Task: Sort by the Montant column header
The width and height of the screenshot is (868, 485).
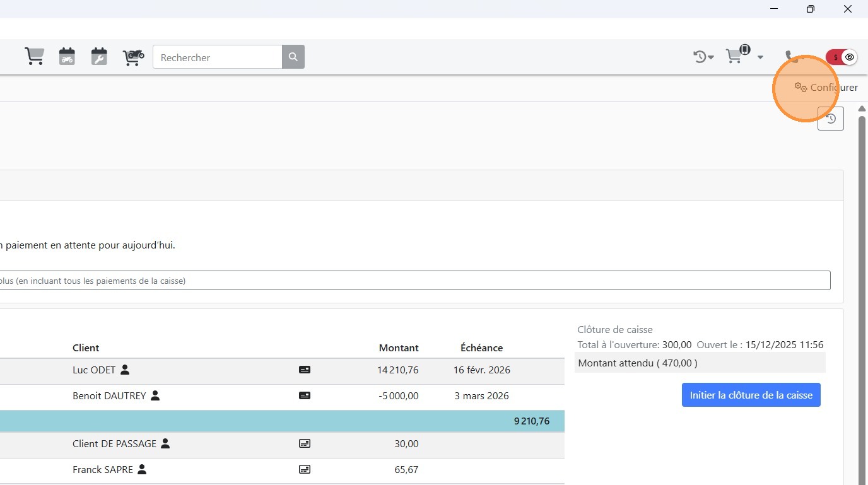Action: 398,348
